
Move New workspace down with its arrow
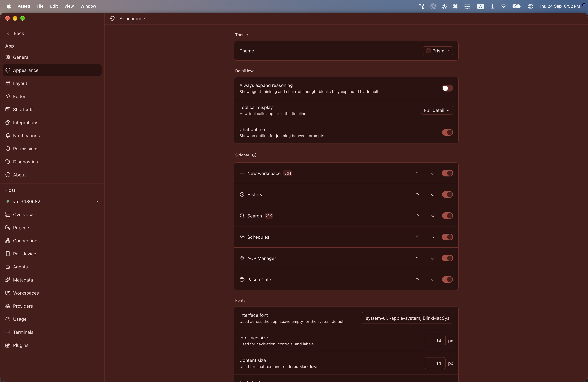433,173
